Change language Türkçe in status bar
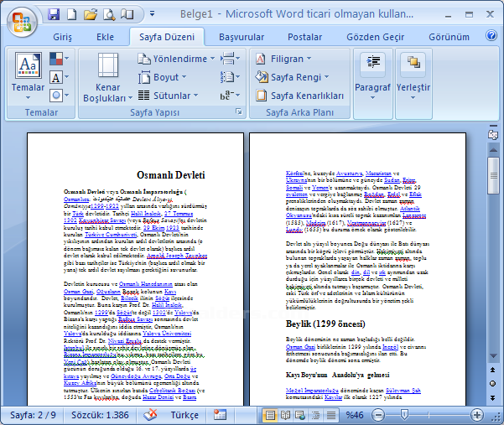Screen dimensions: 504x425 click(x=184, y=415)
